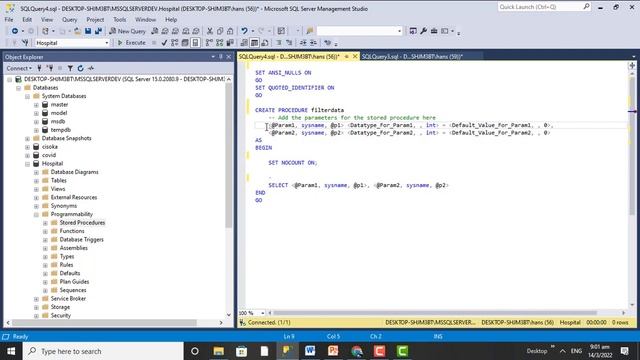The width and height of the screenshot is (640, 360).
Task: Click the Filter funnel icon in Object Explorer
Action: coord(70,68)
